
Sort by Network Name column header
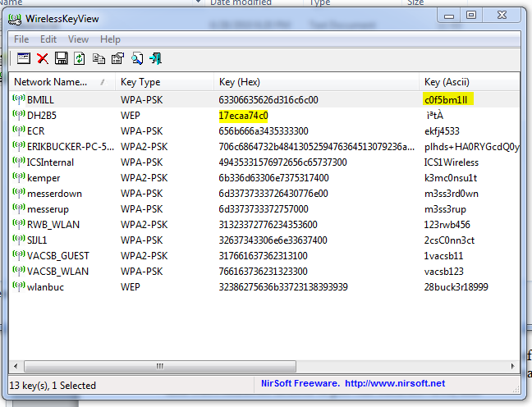62,82
